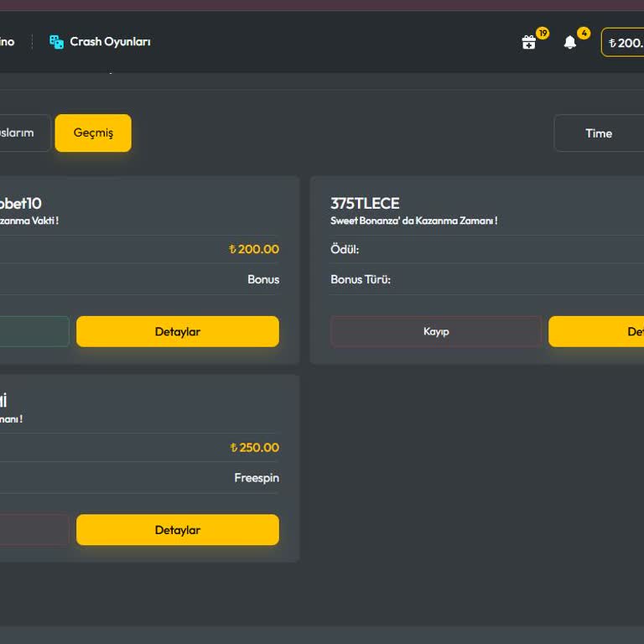Open the Crash Oyunları menu item
This screenshot has height=644, width=644.
109,42
